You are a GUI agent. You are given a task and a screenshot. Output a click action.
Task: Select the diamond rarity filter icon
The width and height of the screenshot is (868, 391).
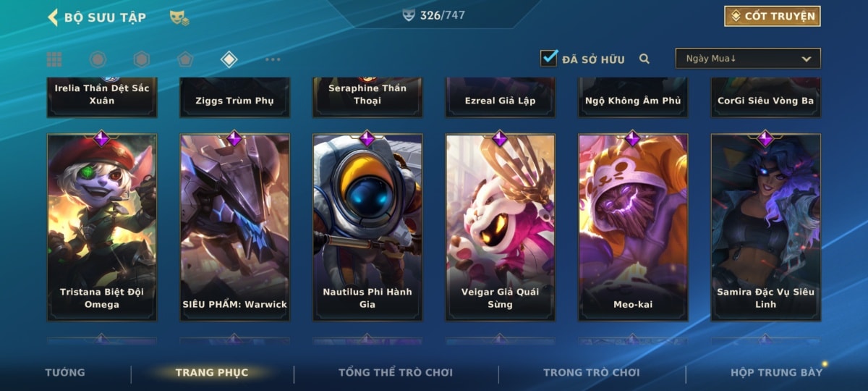tap(229, 59)
